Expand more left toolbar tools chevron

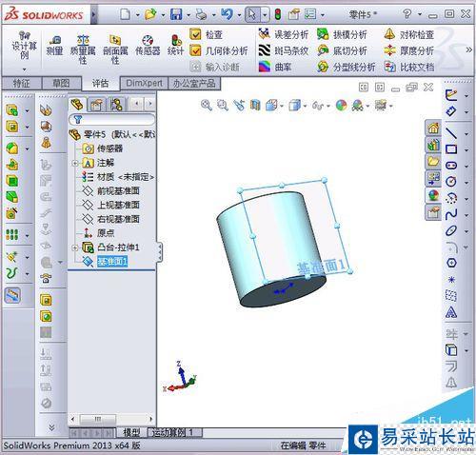[51, 427]
